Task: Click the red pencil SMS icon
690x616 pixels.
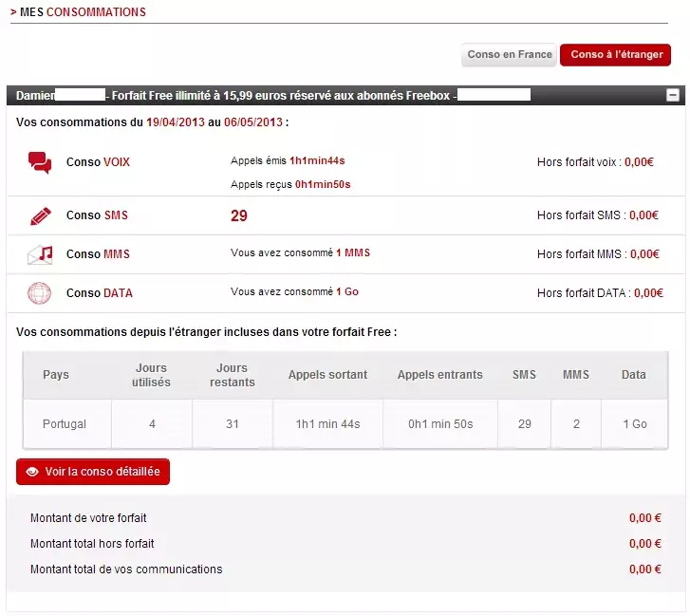Action: click(40, 215)
